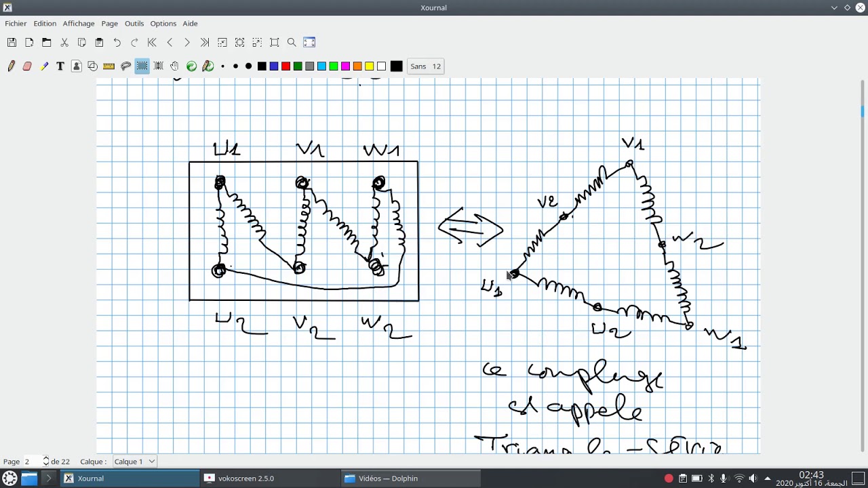Screen dimensions: 868x488
Task: Enable the ruler tool
Action: coord(109,66)
